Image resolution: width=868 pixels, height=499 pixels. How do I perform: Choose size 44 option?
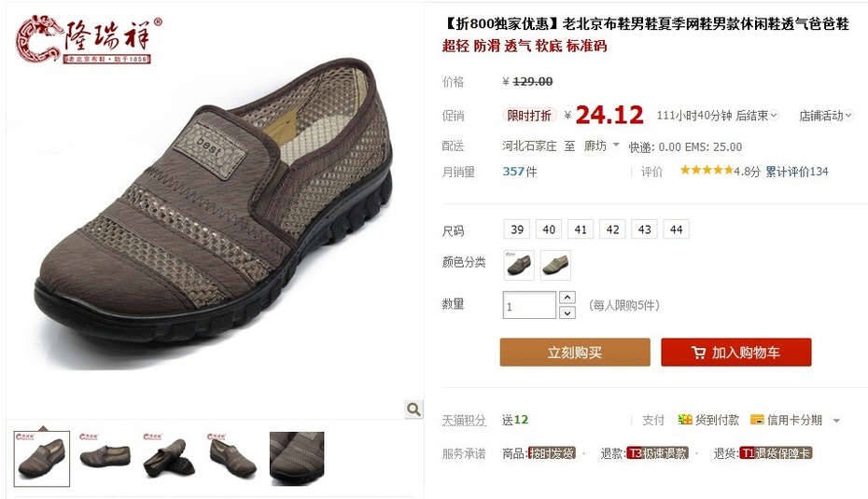click(676, 229)
